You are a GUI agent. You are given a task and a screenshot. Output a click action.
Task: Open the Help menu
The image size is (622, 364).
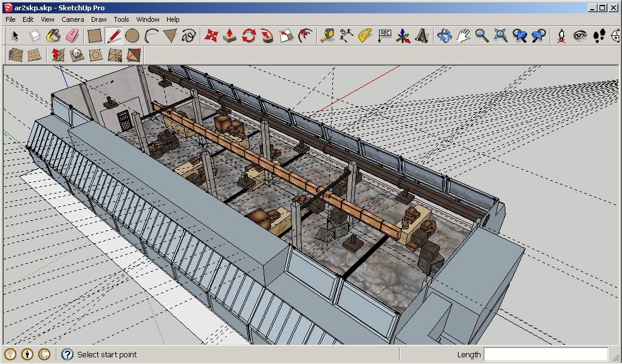tap(173, 19)
